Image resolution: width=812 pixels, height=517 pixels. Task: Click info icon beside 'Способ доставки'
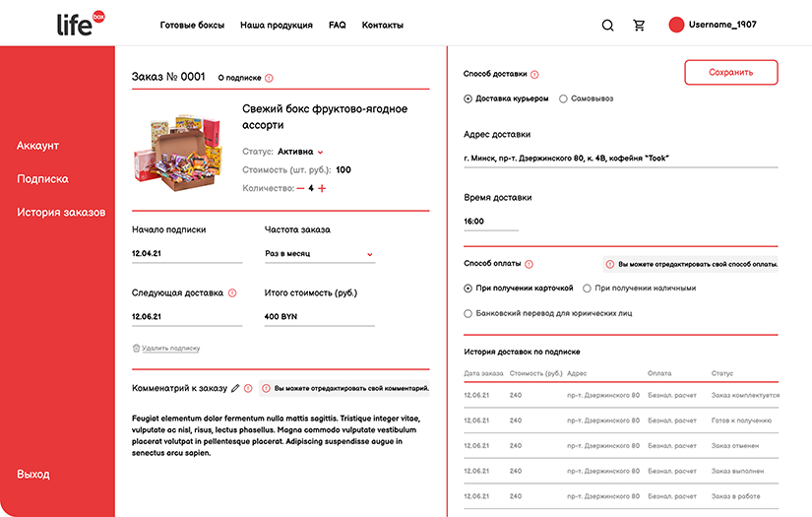[x=535, y=75]
